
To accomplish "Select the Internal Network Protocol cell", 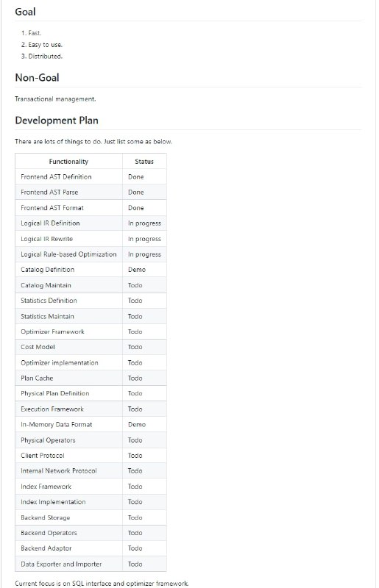I will coord(68,470).
